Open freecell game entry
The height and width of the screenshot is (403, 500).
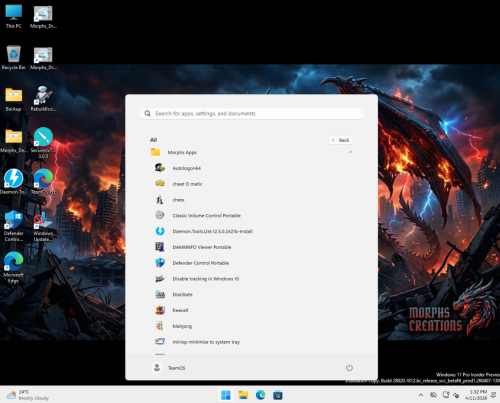(x=252, y=310)
